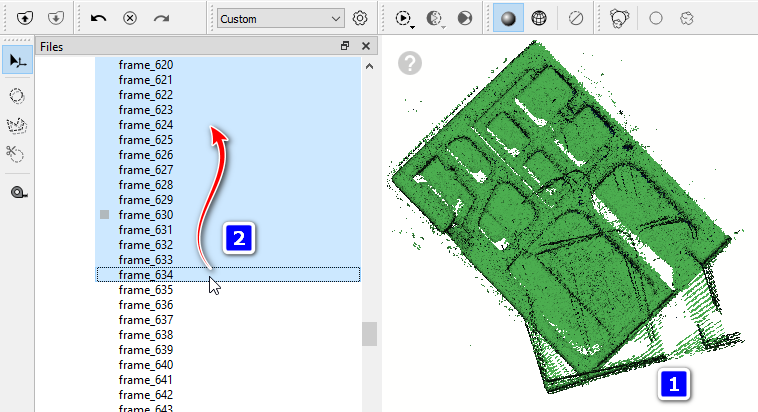Viewport: 758px width, 412px height.
Task: Select frame_620 in the Files list
Action: pyautogui.click(x=146, y=65)
